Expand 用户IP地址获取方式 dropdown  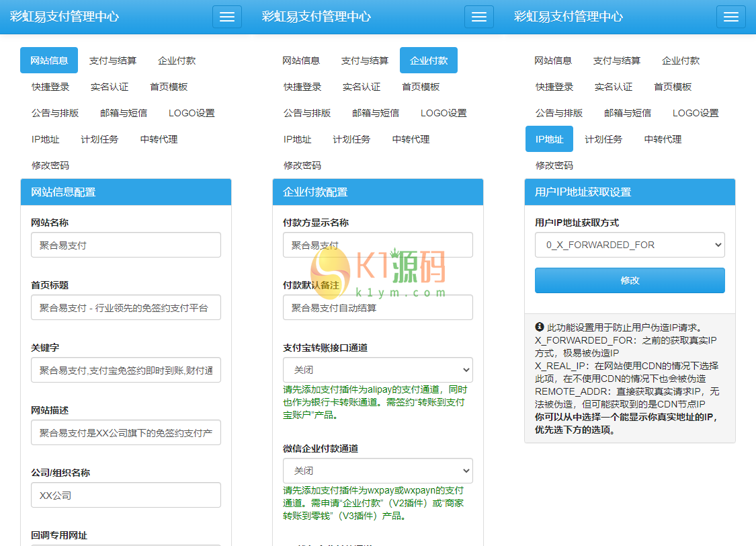630,245
